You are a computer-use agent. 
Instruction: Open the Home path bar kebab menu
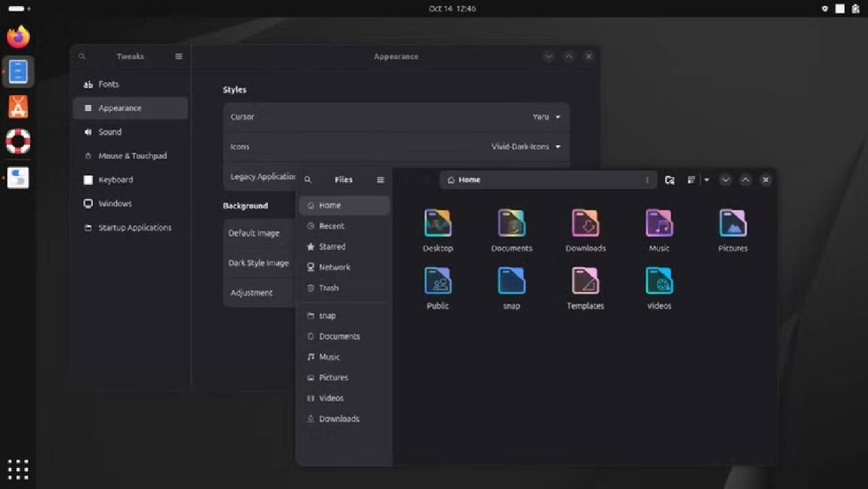tap(647, 180)
